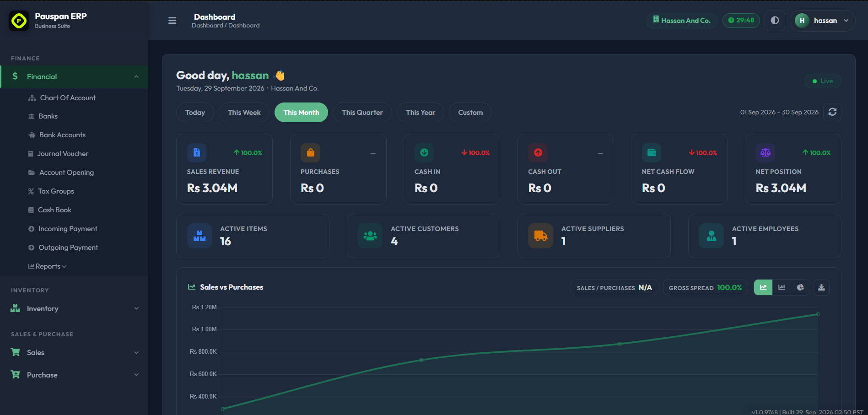Viewport: 868px width, 415px height.
Task: Click the Dashboard breadcrumb link
Action: 207,26
